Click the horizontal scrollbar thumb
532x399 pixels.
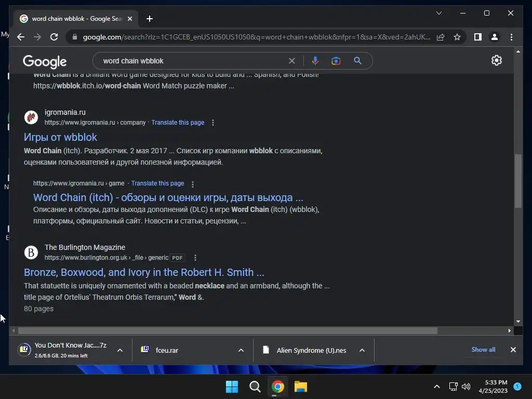tap(228, 330)
